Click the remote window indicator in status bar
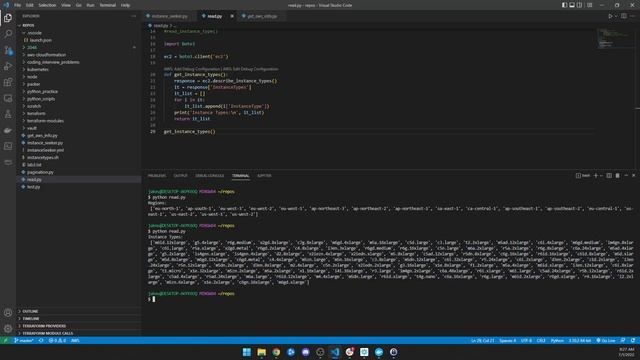This screenshot has height=360, width=640. [x=5, y=340]
